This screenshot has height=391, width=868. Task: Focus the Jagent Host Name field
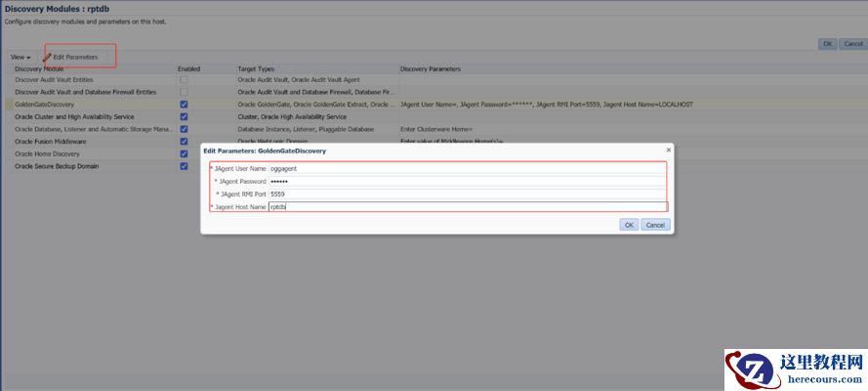click(468, 206)
